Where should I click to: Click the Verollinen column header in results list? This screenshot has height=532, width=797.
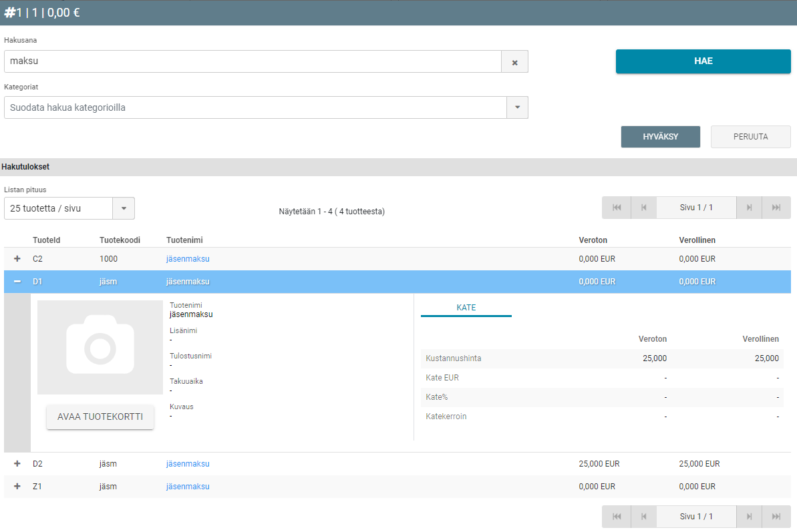pyautogui.click(x=697, y=240)
